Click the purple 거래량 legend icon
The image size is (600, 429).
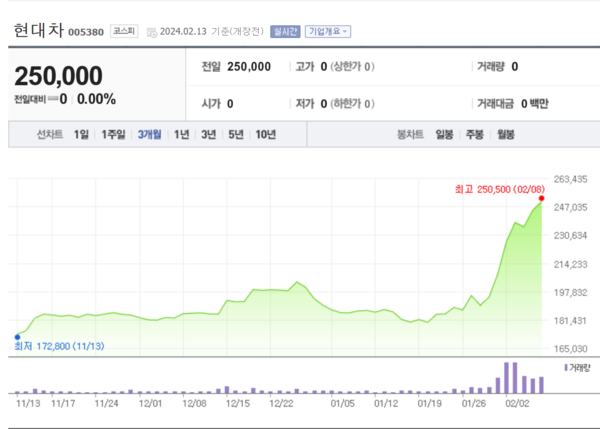(x=565, y=368)
